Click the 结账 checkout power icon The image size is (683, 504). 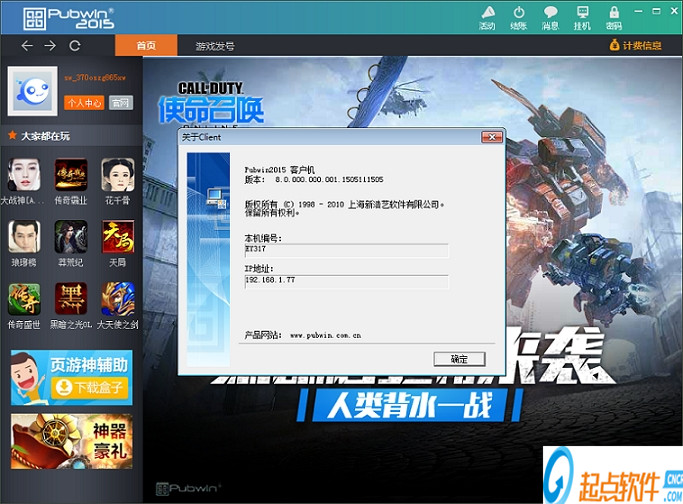pyautogui.click(x=519, y=18)
